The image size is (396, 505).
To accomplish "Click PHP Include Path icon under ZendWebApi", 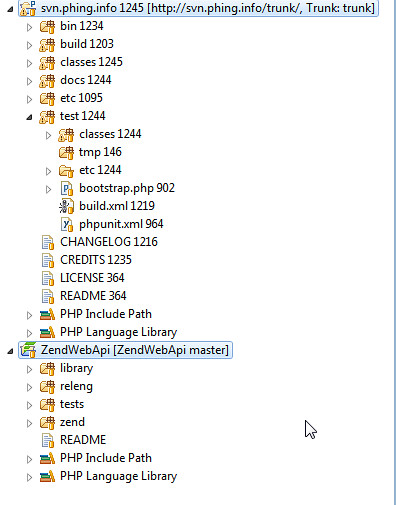I will click(47, 459).
